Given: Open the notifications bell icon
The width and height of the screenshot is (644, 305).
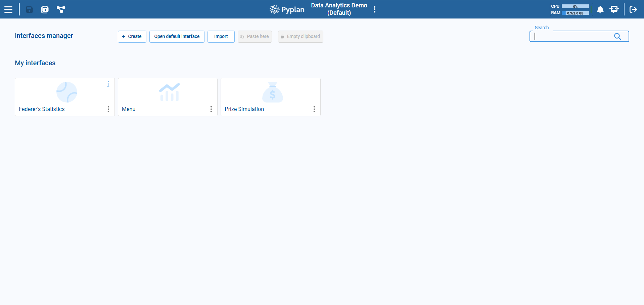Looking at the screenshot, I should pyautogui.click(x=600, y=10).
